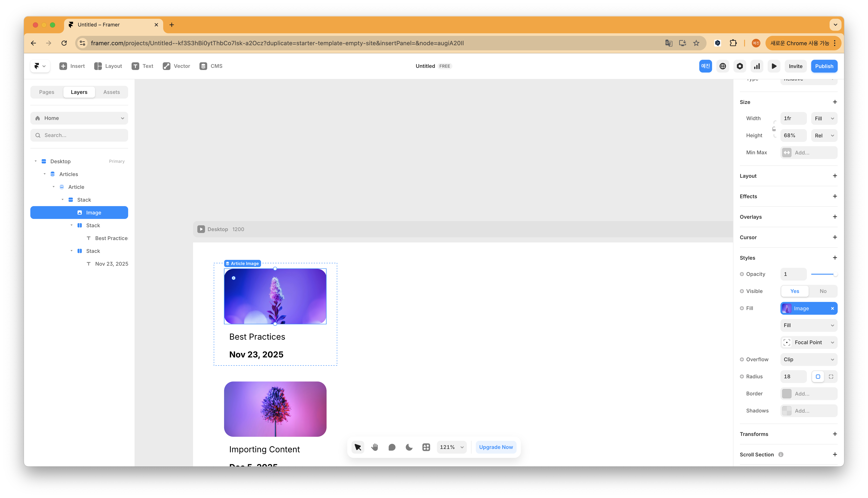Image resolution: width=868 pixels, height=498 pixels.
Task: Set Visible to Yes
Action: tap(795, 291)
